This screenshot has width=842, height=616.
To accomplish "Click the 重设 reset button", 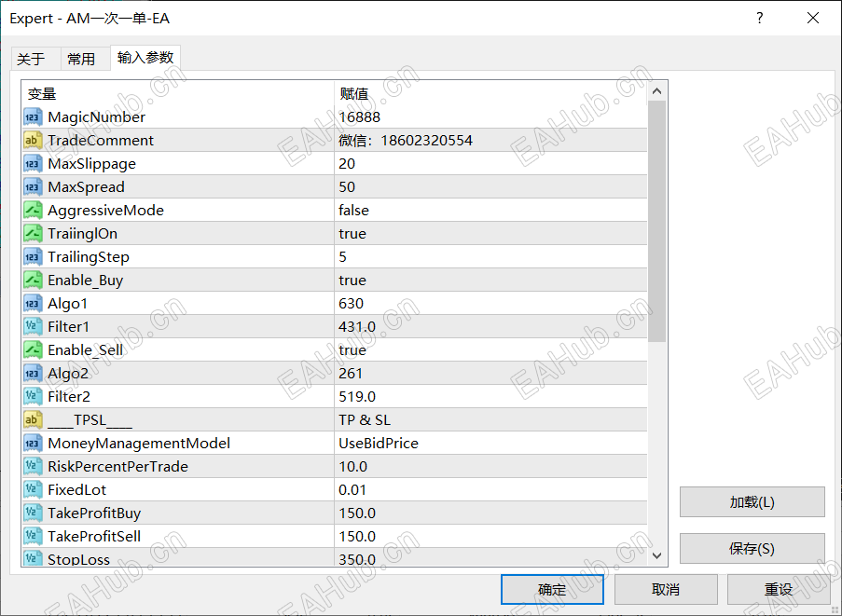I will tap(779, 590).
